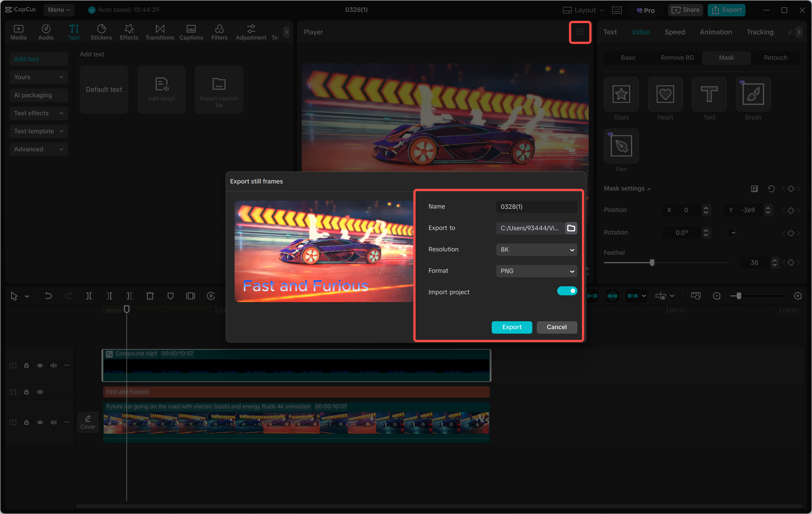Select the Pen mask tool
The image size is (812, 514).
pos(621,146)
